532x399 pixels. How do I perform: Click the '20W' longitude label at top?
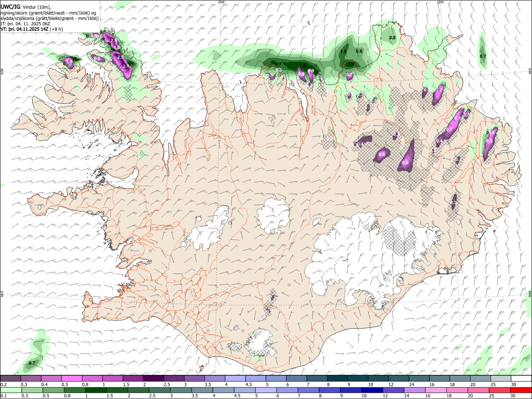tap(221, 2)
